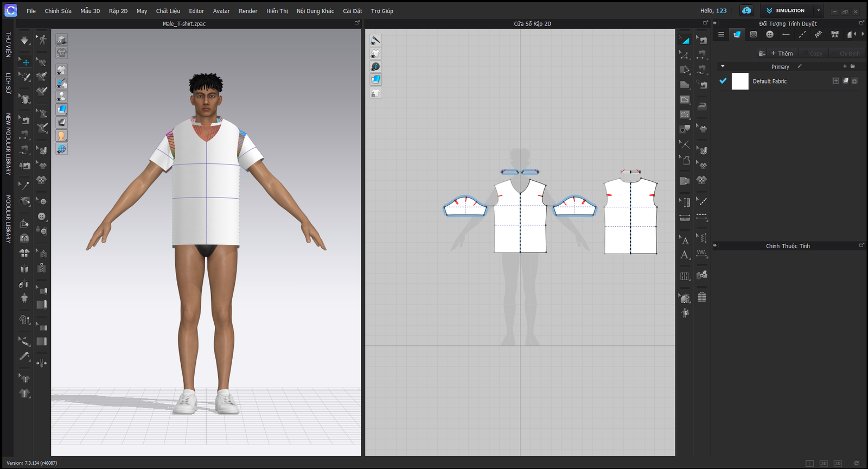The width and height of the screenshot is (868, 469).
Task: Switch to Fabric tab in object browser
Action: click(x=737, y=34)
